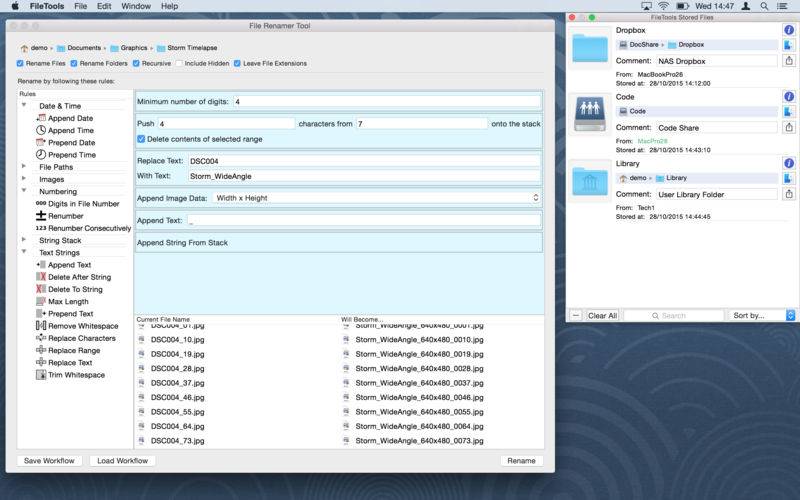This screenshot has width=800, height=500.
Task: Select Remove Whitespace rule icon
Action: click(x=41, y=326)
